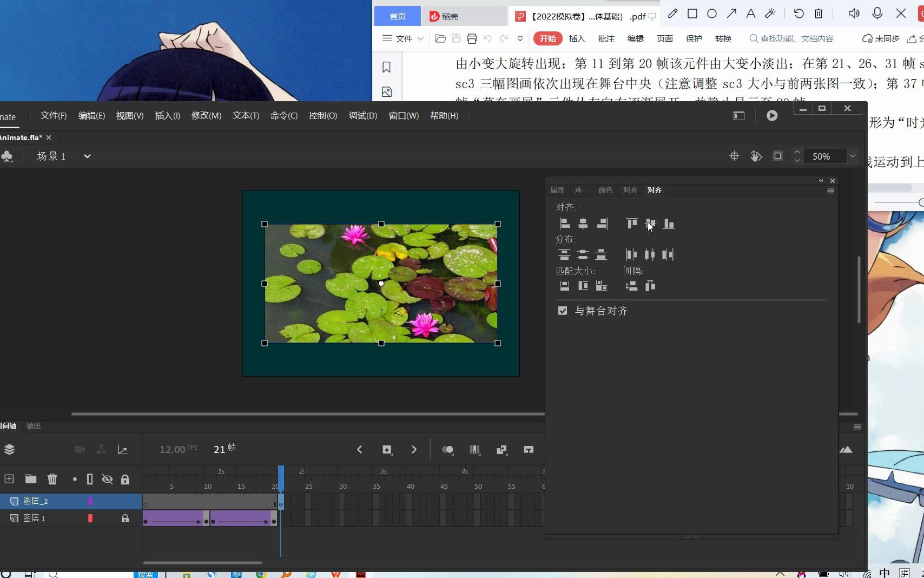This screenshot has height=578, width=924.
Task: Align right edges in Align panel
Action: [602, 224]
